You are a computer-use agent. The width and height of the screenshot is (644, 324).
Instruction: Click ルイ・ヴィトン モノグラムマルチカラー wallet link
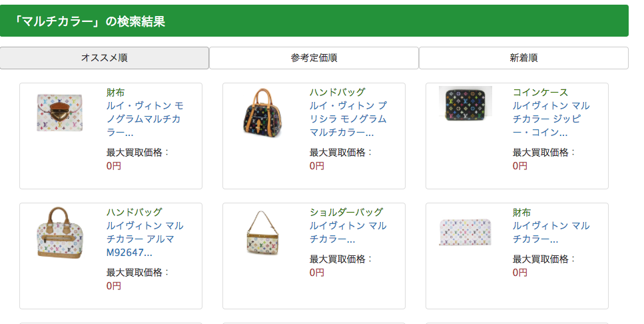point(144,119)
